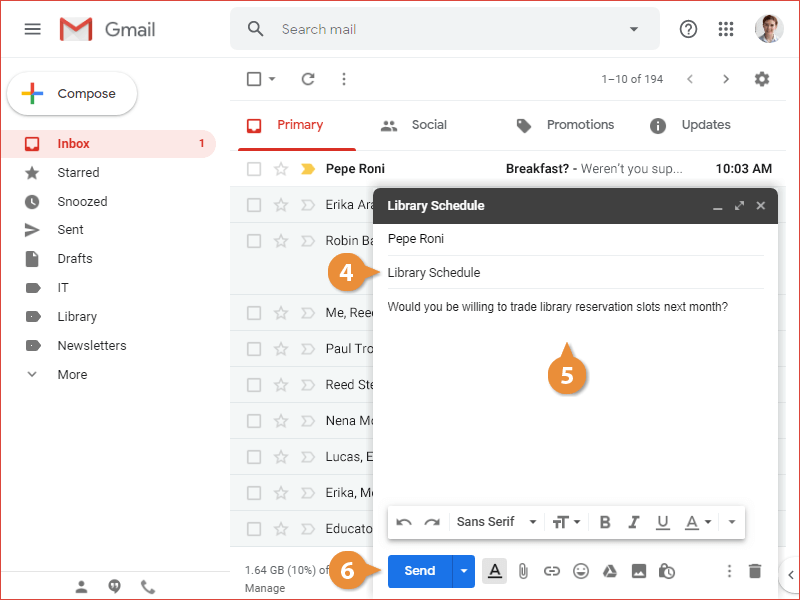
Task: Switch to the Updates tab
Action: 690,126
